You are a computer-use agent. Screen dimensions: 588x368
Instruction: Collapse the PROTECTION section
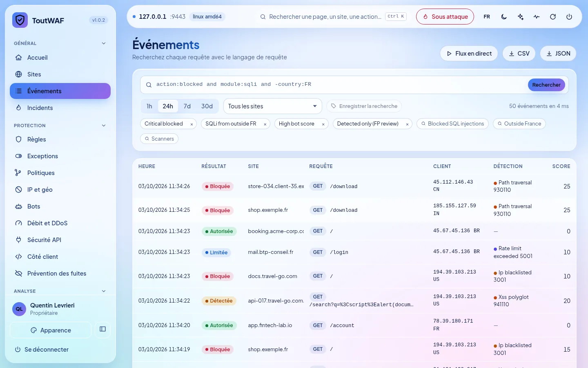pos(60,126)
